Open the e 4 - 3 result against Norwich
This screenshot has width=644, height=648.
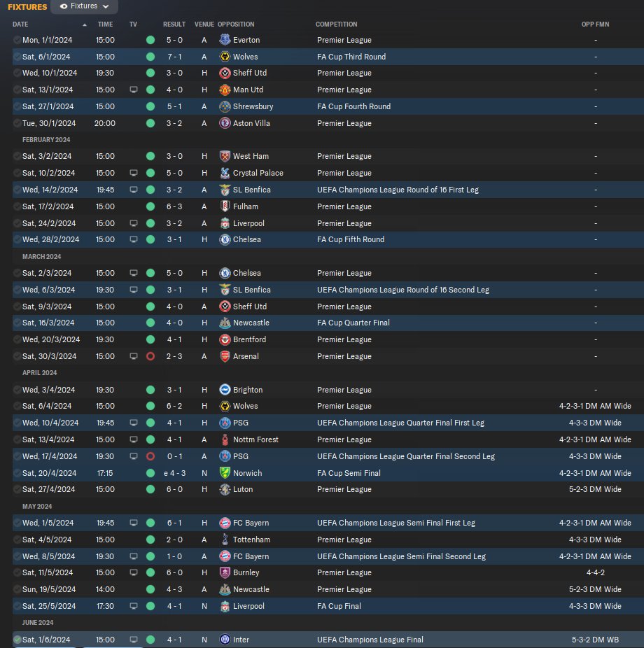click(174, 473)
